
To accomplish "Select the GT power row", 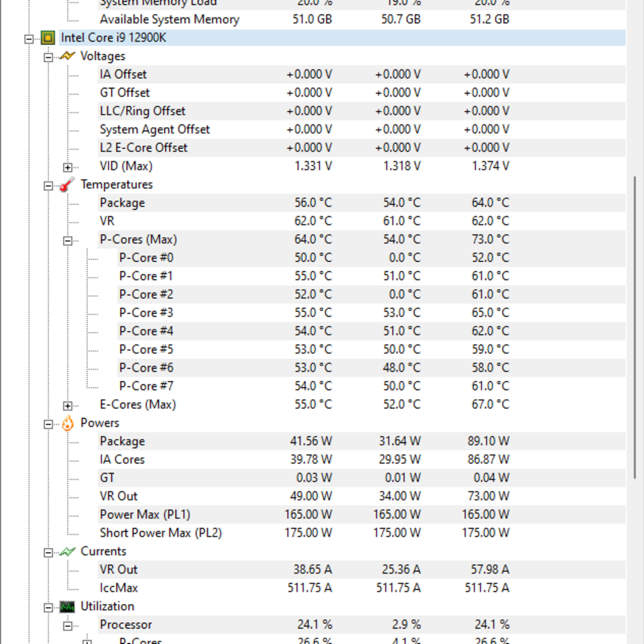I will [x=361, y=478].
